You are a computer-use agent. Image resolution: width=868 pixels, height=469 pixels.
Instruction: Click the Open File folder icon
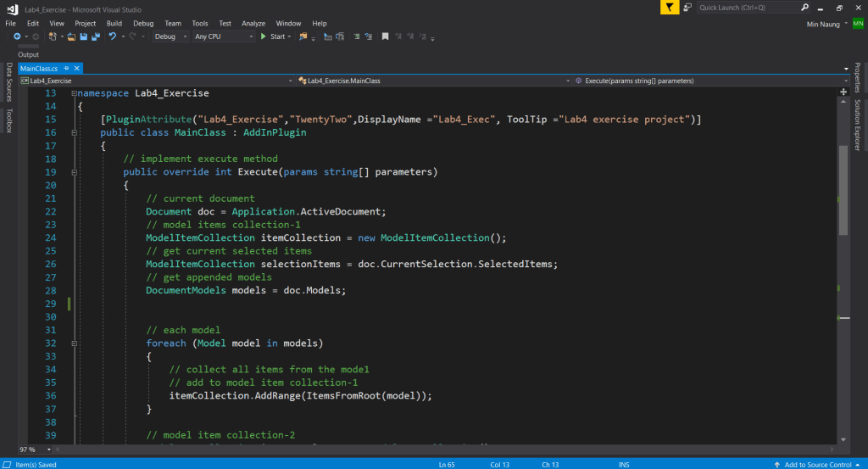pos(71,36)
